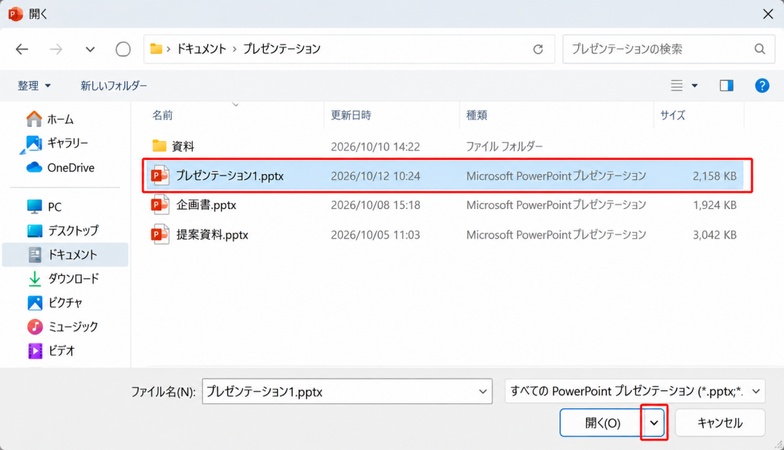This screenshot has width=784, height=450.
Task: Click the folder icon in the address bar
Action: click(156, 48)
